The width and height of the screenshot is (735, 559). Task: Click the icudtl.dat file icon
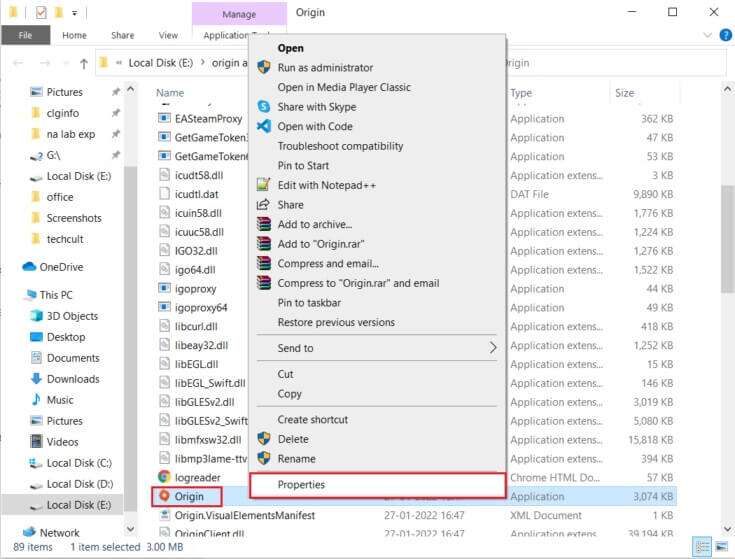[x=164, y=194]
